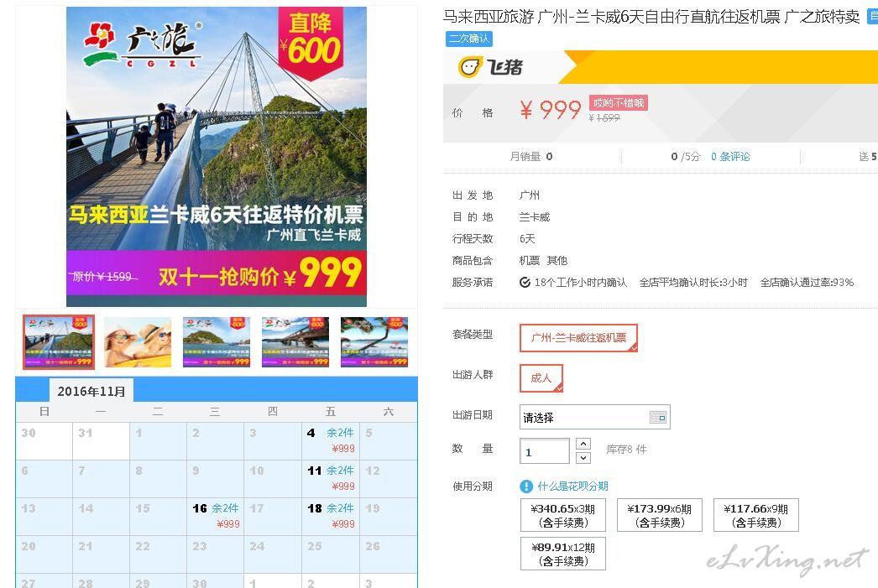Open the 0 条评论 reviews link

click(x=730, y=157)
